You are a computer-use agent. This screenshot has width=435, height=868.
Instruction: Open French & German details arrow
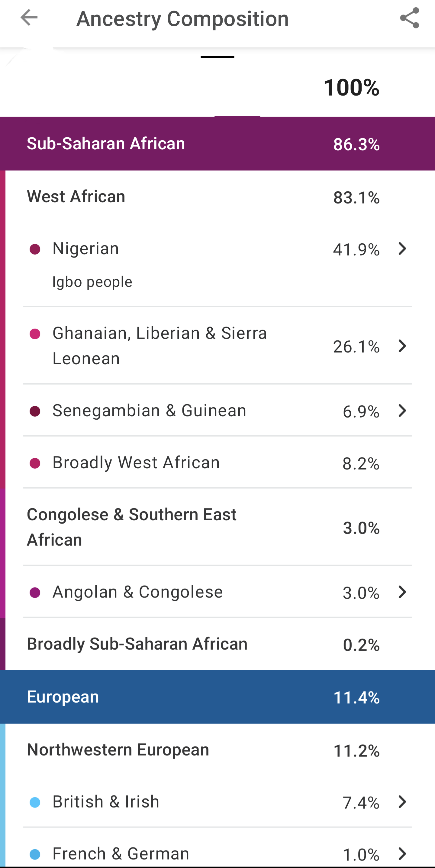pos(402,853)
